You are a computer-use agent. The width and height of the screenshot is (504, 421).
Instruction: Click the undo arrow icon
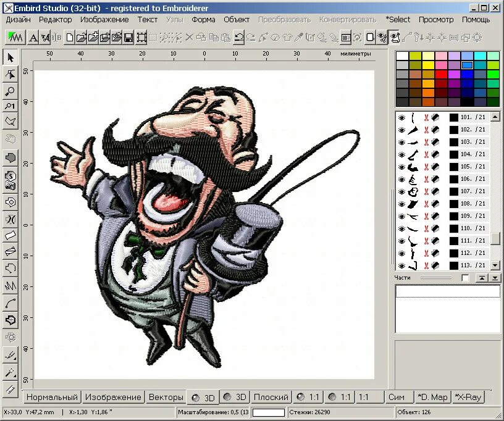click(x=239, y=38)
